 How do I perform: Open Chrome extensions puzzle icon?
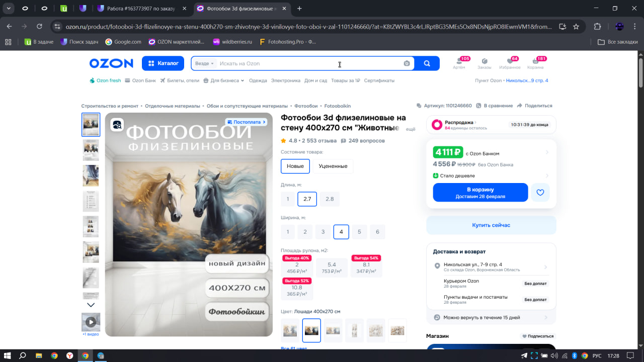598,27
